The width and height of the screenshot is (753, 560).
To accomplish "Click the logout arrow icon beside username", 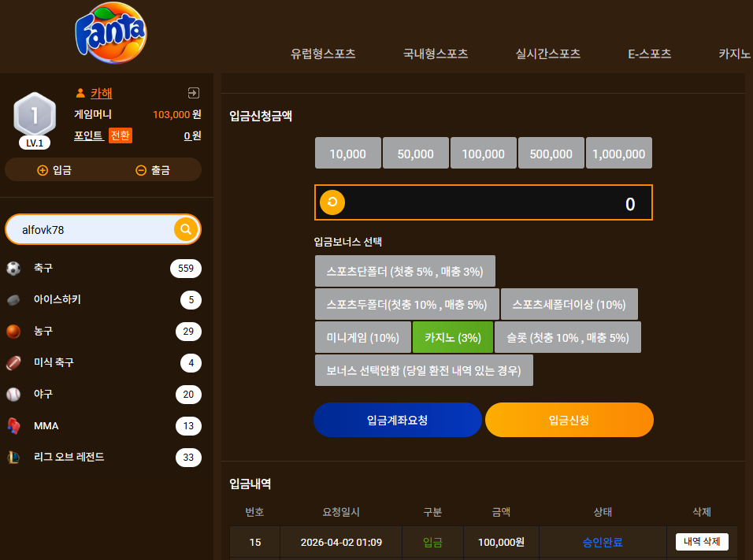I will (x=194, y=93).
